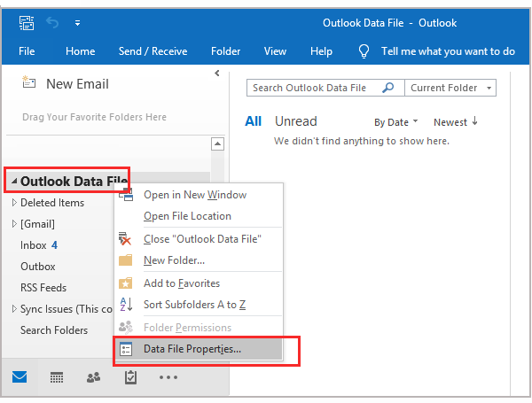Open the By Date arrangement dropdown
The image size is (532, 403).
(396, 122)
